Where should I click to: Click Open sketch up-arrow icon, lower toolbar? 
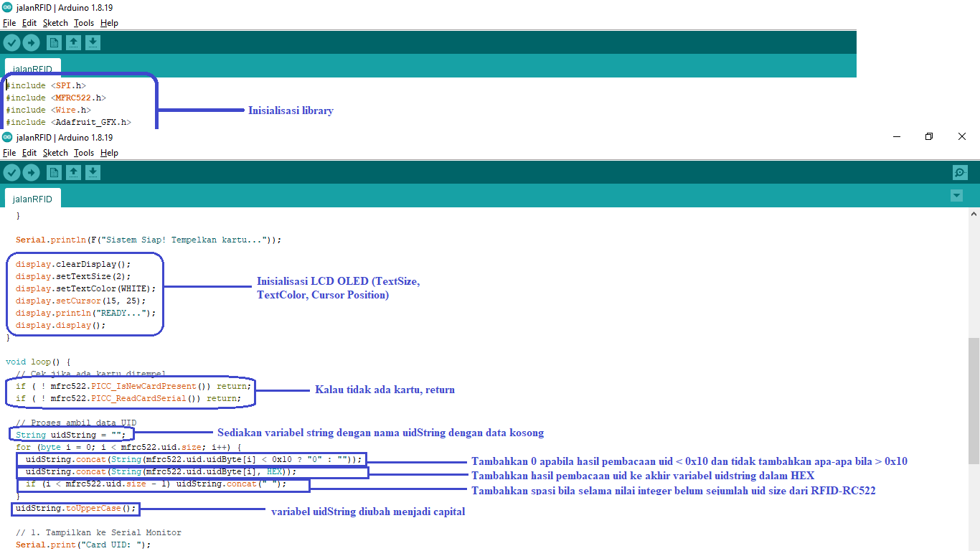[x=73, y=173]
